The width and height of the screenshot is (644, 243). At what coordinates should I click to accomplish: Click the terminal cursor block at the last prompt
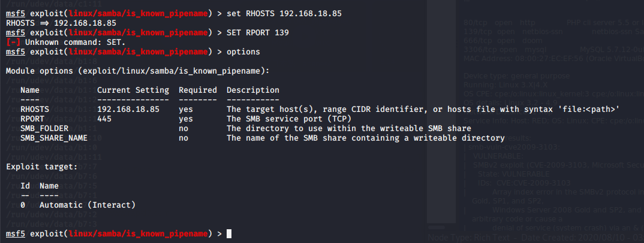point(229,233)
